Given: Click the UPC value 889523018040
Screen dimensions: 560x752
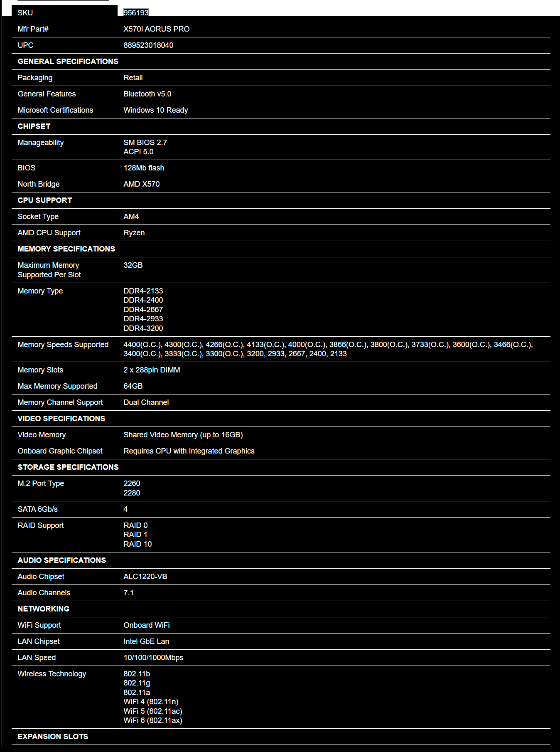Looking at the screenshot, I should [x=148, y=45].
